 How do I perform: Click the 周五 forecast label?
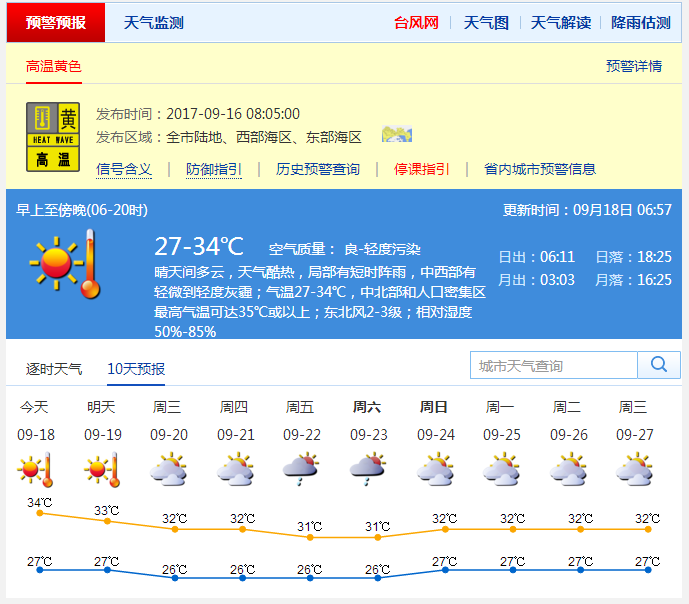click(x=300, y=407)
